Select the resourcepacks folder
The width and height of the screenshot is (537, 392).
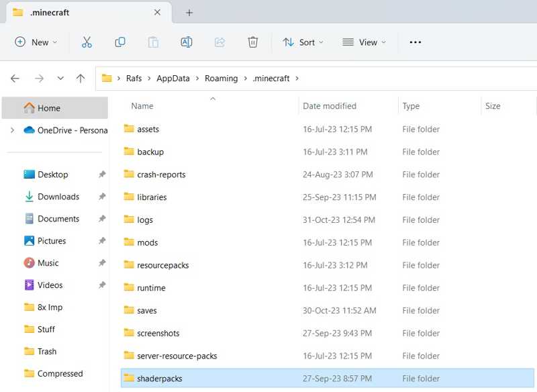328,265
